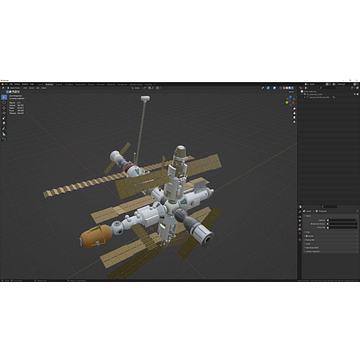The width and height of the screenshot is (360, 360).
Task: Toggle camera view gizmo button
Action: coord(294,117)
